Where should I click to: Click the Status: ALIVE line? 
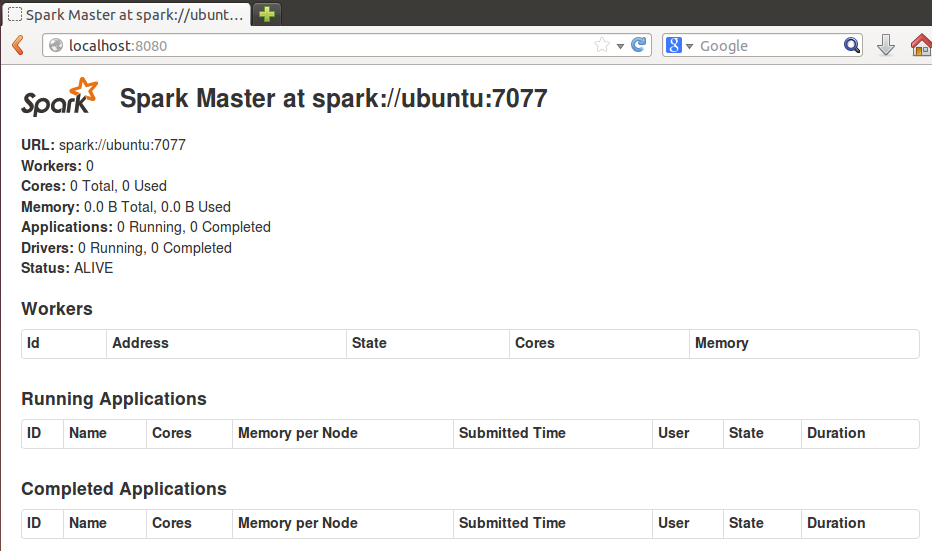pyautogui.click(x=67, y=268)
